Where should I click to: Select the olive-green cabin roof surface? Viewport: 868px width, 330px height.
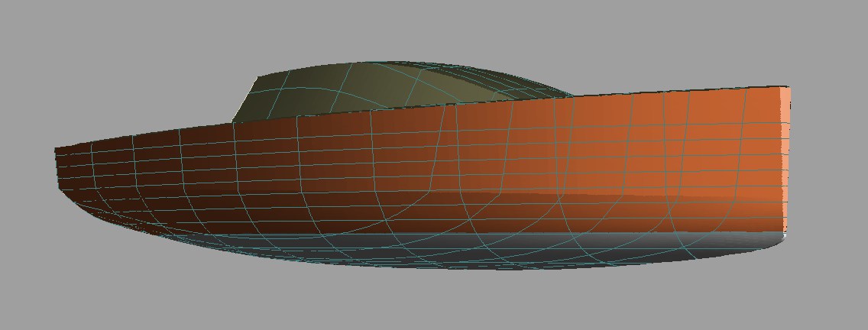tap(382, 86)
